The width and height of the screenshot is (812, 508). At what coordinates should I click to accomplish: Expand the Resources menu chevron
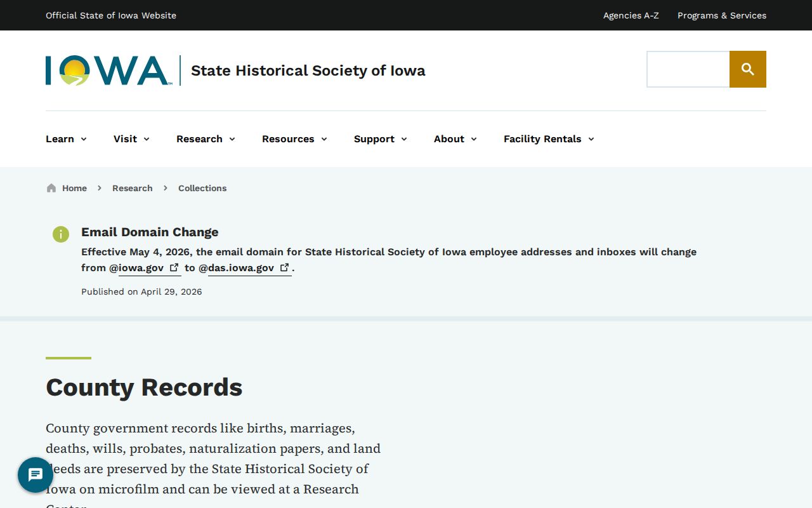[324, 139]
